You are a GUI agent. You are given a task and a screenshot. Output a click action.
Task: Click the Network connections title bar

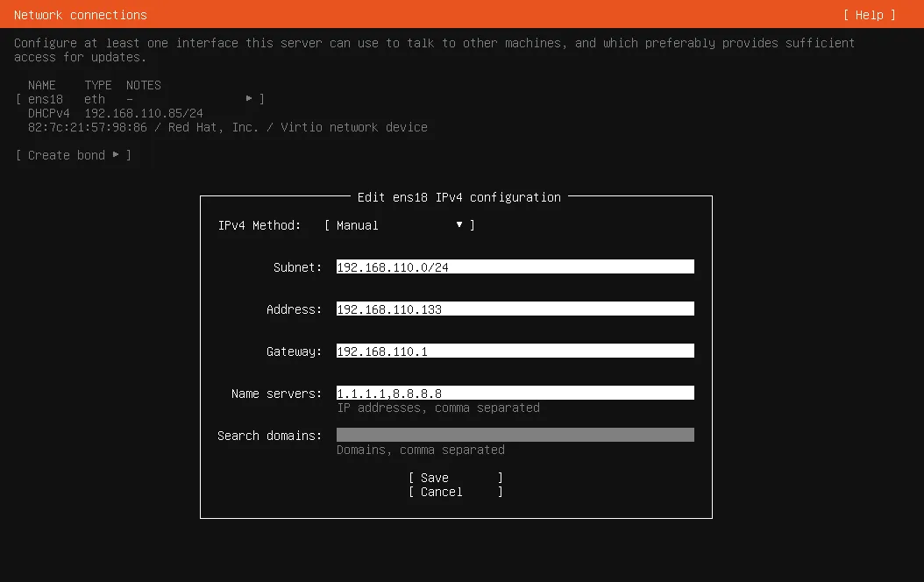coord(80,14)
